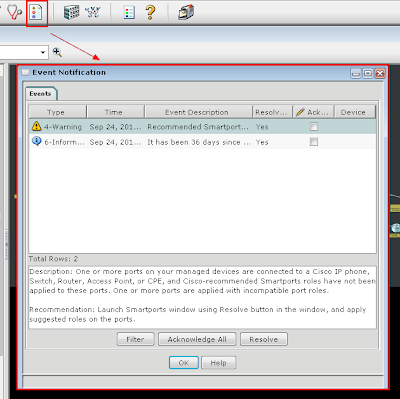
Task: Maximize the Event Notification window
Action: (368, 73)
